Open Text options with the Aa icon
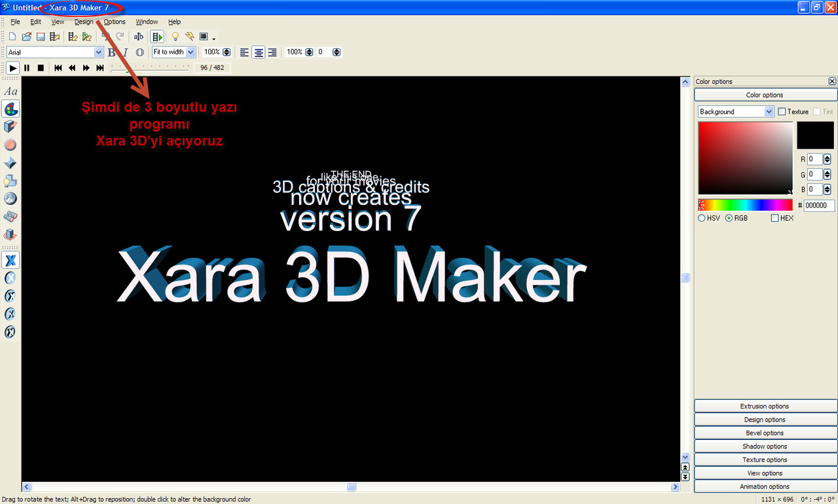The width and height of the screenshot is (838, 504). [x=10, y=92]
